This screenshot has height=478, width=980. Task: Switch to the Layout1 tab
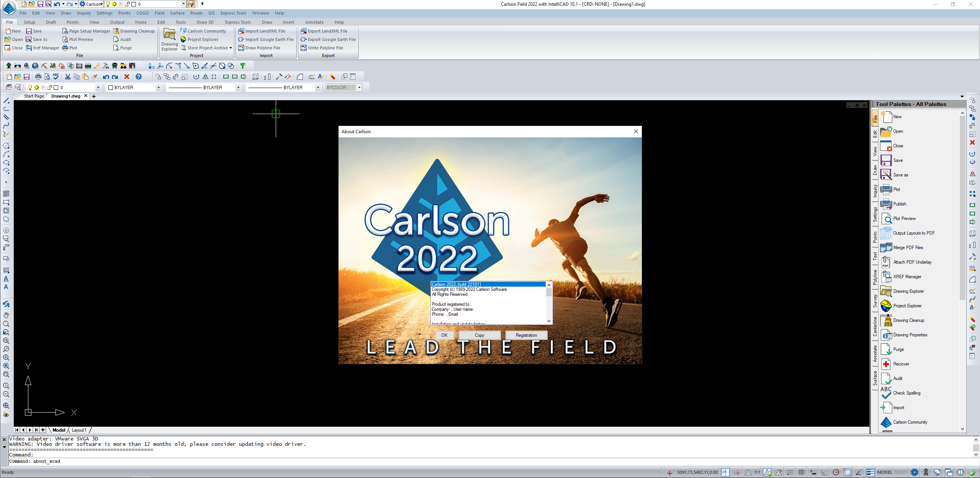pos(79,430)
